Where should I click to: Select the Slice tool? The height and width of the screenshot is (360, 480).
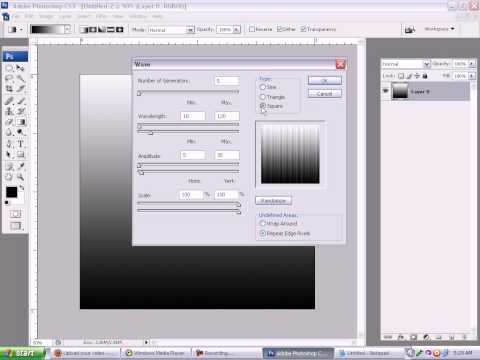coord(20,89)
